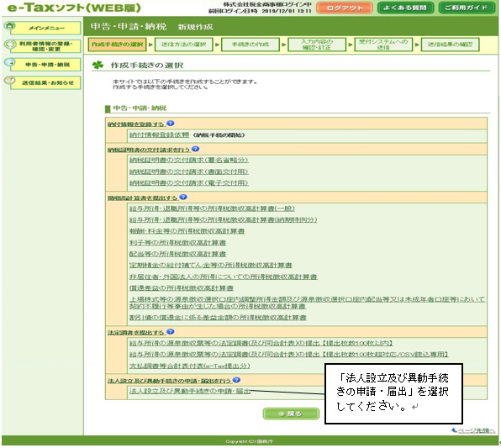Go to メインメニュー in sidebar

coord(45,28)
